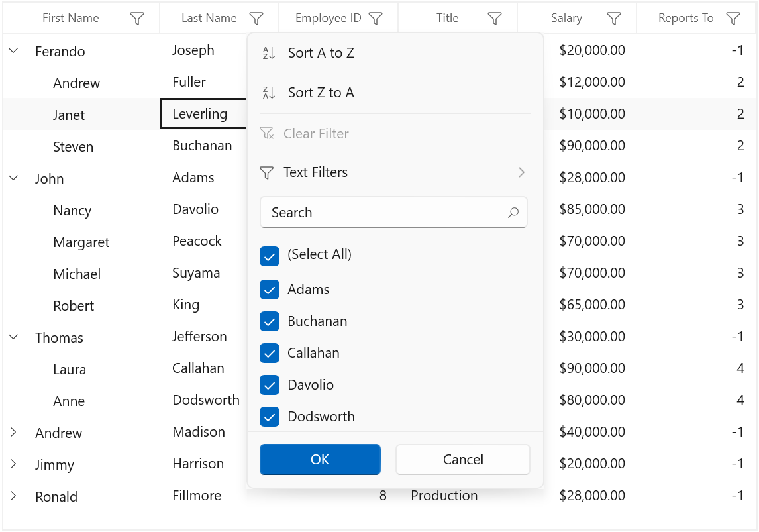Screen dimensions: 759x532
Task: Click the search magnifier icon
Action: coord(513,213)
